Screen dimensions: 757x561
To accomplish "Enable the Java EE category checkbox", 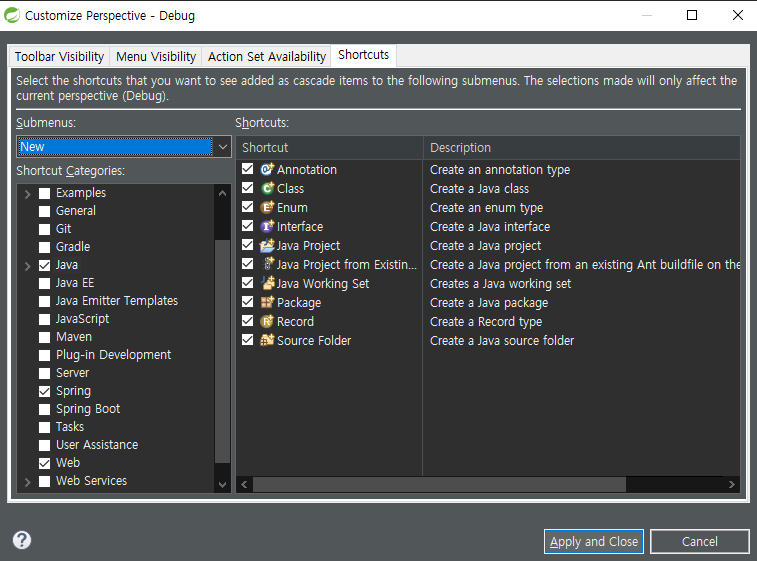I will tap(44, 283).
